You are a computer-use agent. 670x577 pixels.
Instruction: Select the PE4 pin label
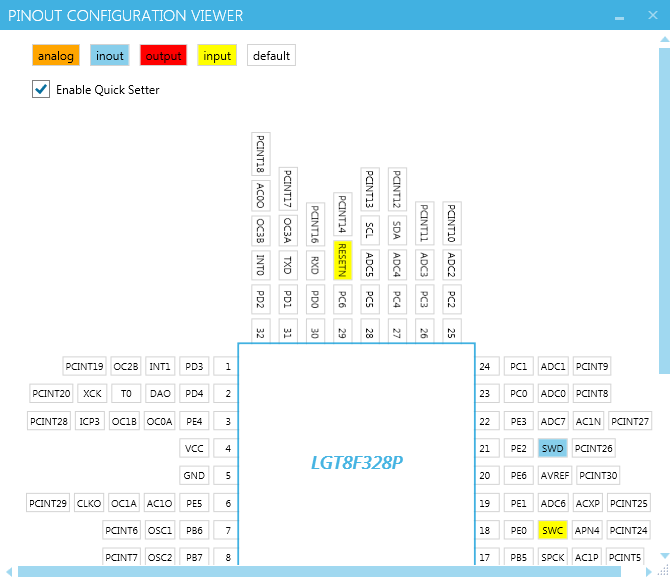[194, 421]
